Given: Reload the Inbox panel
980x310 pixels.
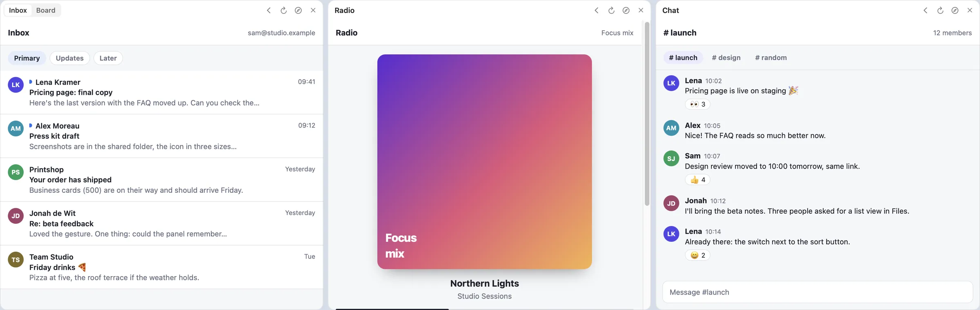Looking at the screenshot, I should coord(283,11).
